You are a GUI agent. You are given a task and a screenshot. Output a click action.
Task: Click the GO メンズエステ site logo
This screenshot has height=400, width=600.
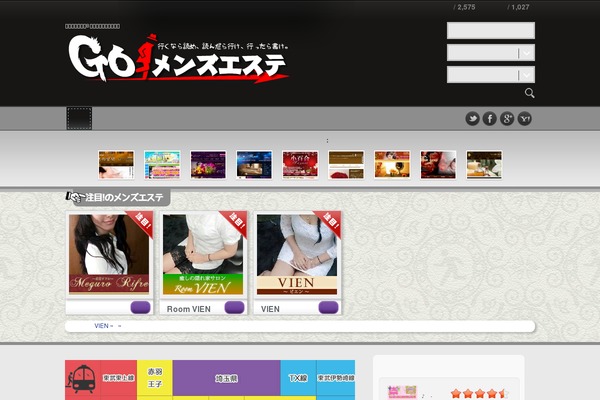click(x=178, y=58)
